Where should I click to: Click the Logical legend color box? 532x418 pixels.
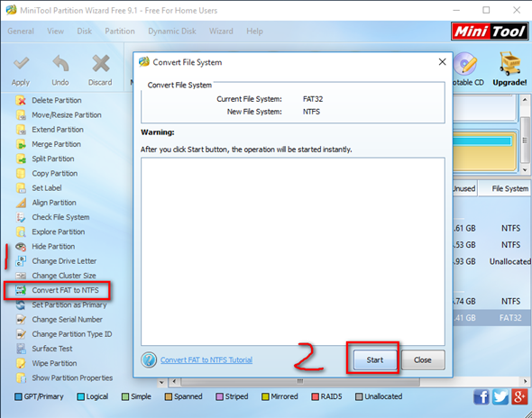tap(81, 396)
